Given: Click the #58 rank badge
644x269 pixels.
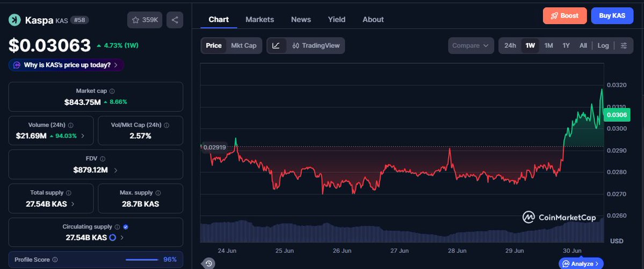Looking at the screenshot, I should 79,20.
